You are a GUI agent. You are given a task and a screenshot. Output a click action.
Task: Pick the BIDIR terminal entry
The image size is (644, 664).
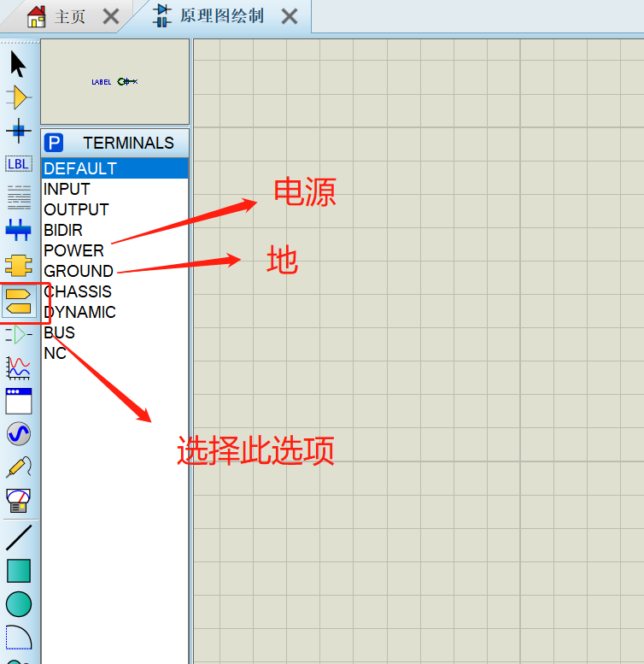point(63,230)
